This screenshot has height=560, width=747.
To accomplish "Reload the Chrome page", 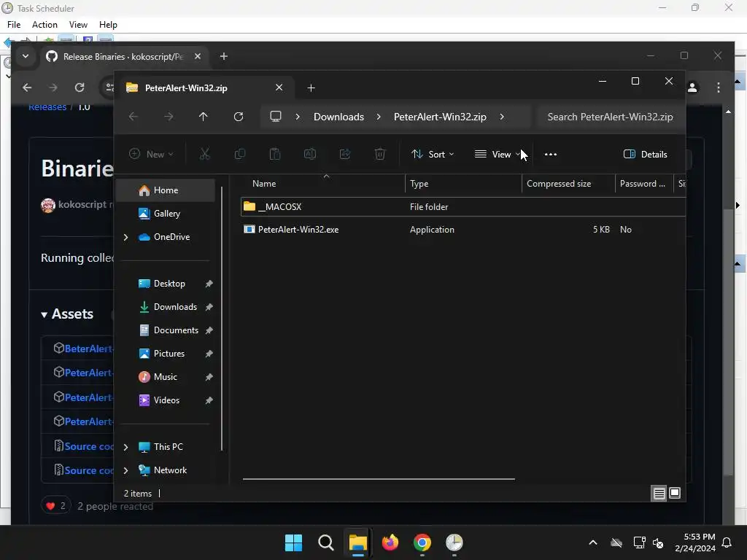I will click(x=80, y=87).
